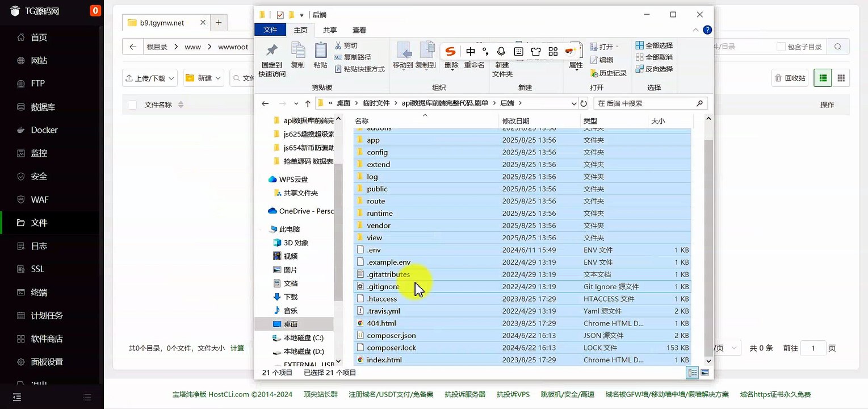Click the Move to (移动到) icon
868x409 pixels.
click(404, 51)
